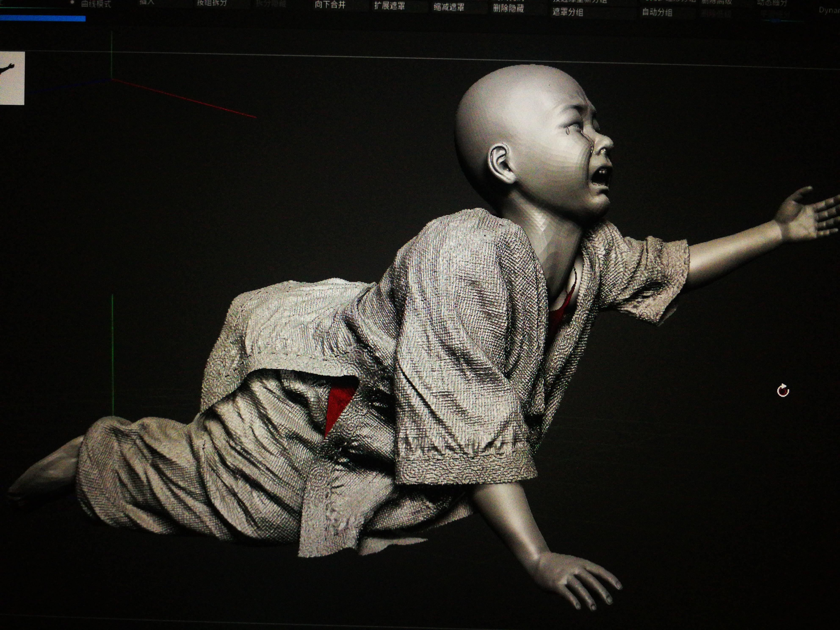840x630 pixels.
Task: Select 缩减遮罩 to shrink the mask
Action: [x=449, y=7]
